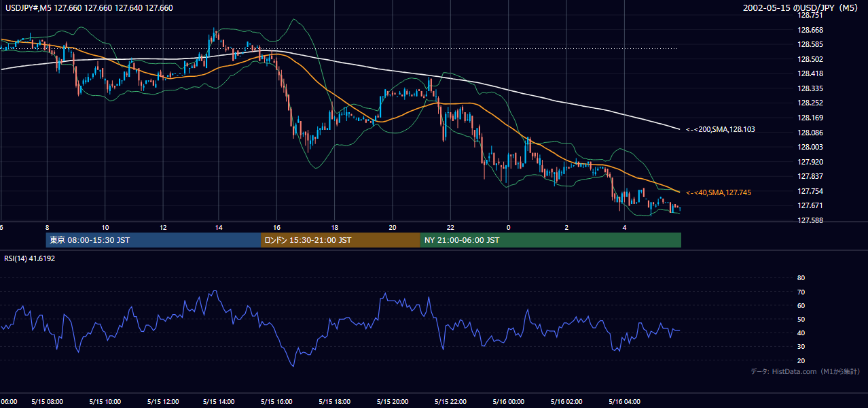Image resolution: width=868 pixels, height=408 pixels.
Task: Click the 127.671 price axis label
Action: (810, 205)
